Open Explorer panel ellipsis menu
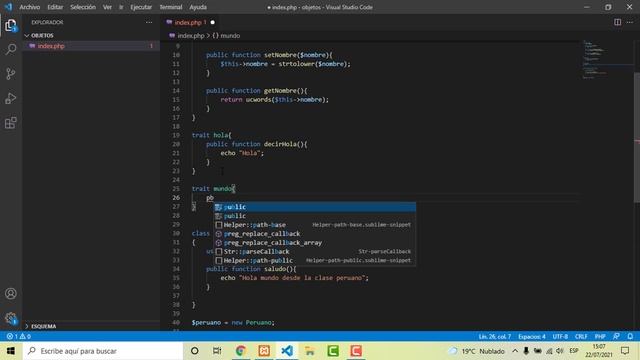Screen dimensions: 640x360 click(149, 22)
